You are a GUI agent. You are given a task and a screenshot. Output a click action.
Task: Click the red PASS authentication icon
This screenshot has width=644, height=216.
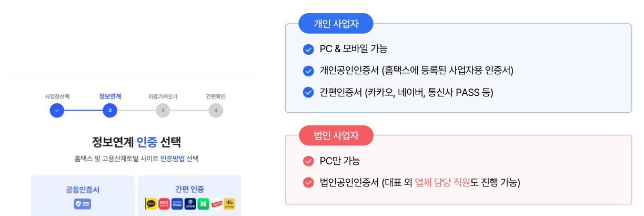coord(164,203)
